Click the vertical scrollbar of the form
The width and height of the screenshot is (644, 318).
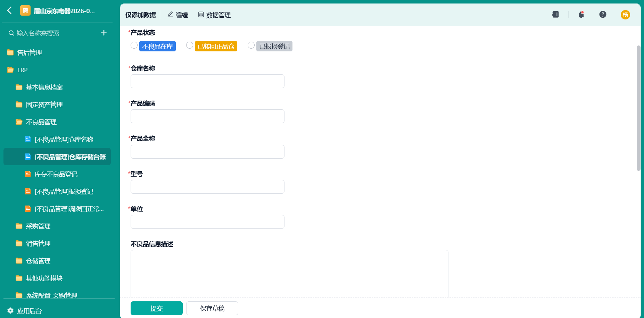pos(638,108)
